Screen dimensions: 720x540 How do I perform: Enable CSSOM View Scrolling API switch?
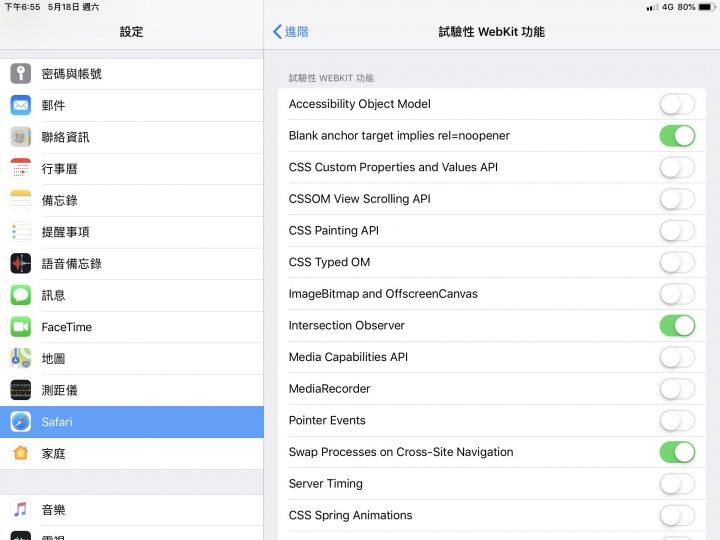pyautogui.click(x=677, y=199)
